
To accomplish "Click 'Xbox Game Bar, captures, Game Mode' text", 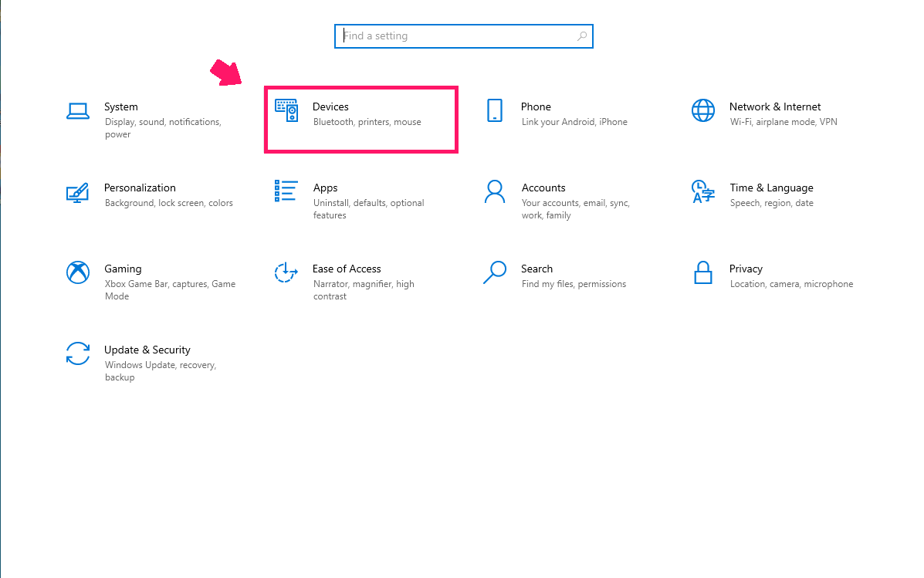I will (x=171, y=290).
